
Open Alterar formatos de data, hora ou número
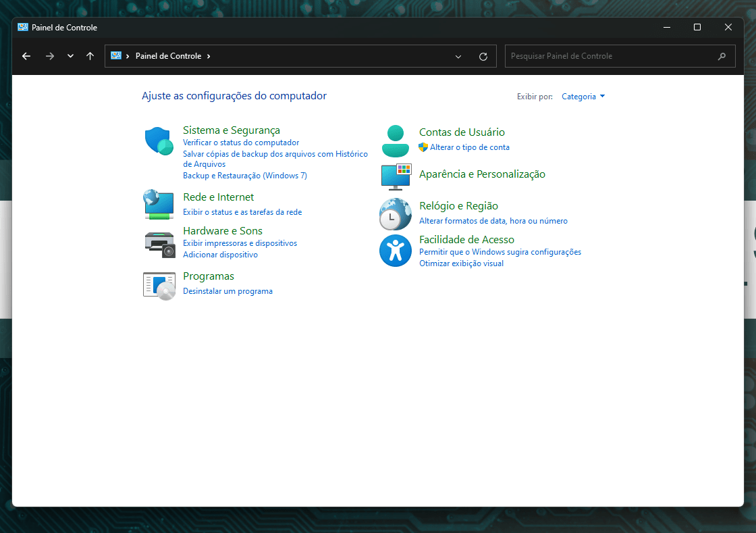tap(494, 220)
